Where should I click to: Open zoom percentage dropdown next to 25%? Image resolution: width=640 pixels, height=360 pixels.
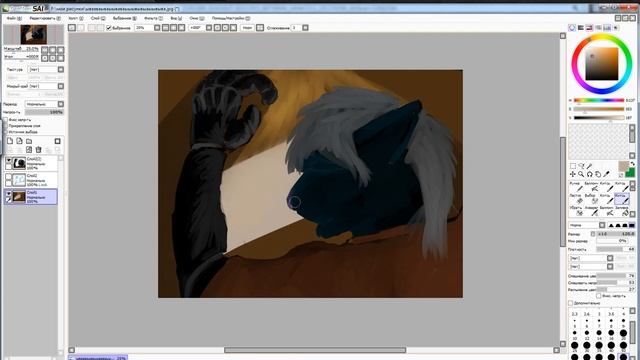pos(157,28)
